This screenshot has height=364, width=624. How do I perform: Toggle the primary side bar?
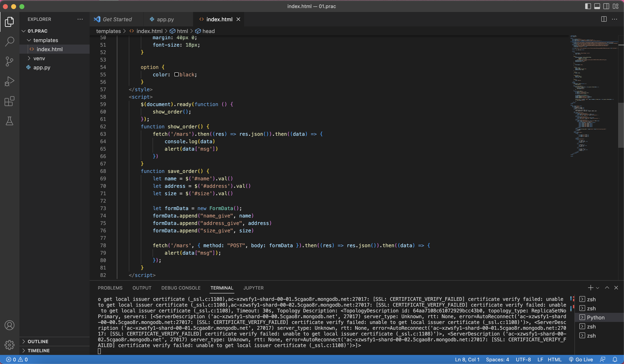pyautogui.click(x=588, y=6)
